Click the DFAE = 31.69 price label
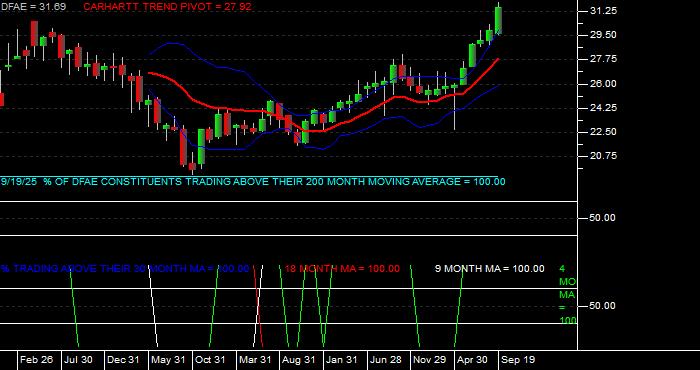The width and height of the screenshot is (700, 370). pyautogui.click(x=33, y=7)
